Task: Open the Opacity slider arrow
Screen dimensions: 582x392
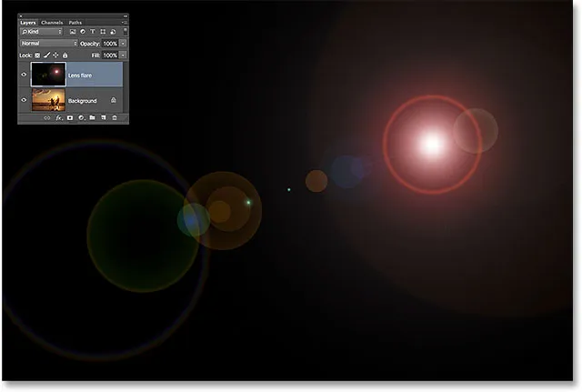Action: pyautogui.click(x=123, y=44)
